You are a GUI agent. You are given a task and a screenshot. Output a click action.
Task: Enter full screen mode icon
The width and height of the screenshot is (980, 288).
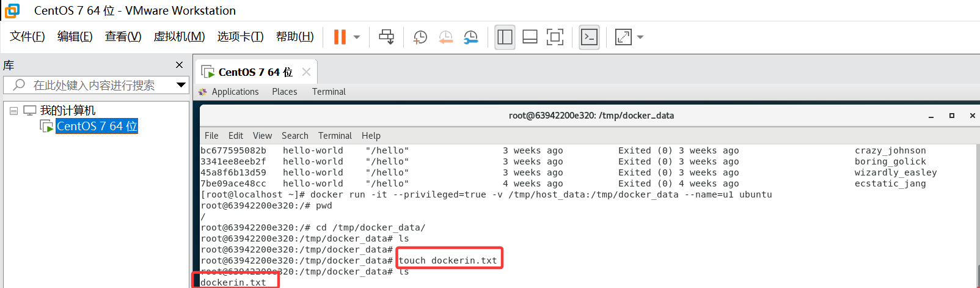coord(555,37)
